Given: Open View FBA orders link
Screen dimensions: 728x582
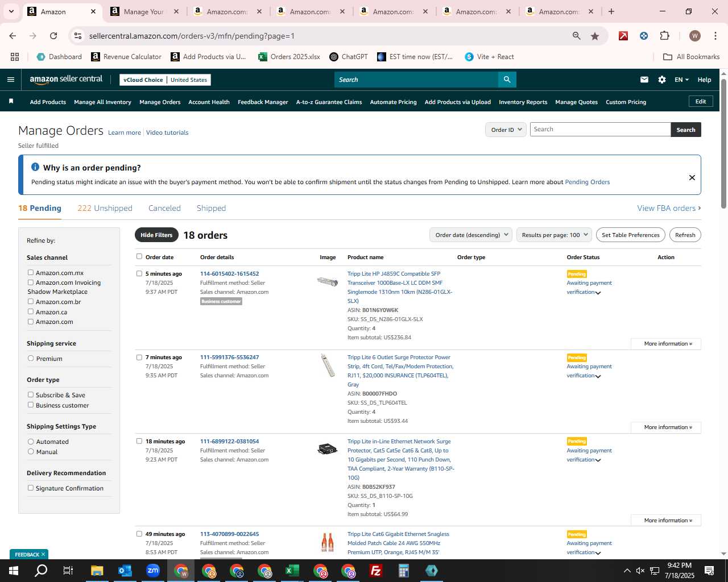Looking at the screenshot, I should [669, 208].
